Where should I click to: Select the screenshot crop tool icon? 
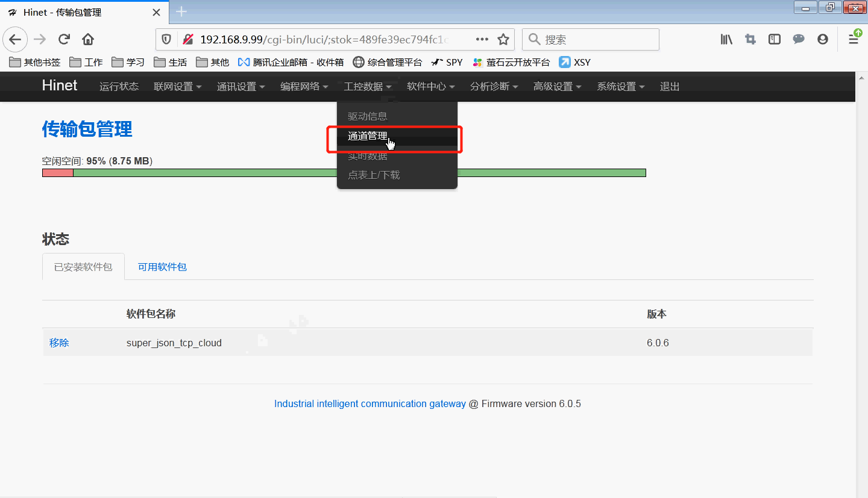(x=750, y=39)
